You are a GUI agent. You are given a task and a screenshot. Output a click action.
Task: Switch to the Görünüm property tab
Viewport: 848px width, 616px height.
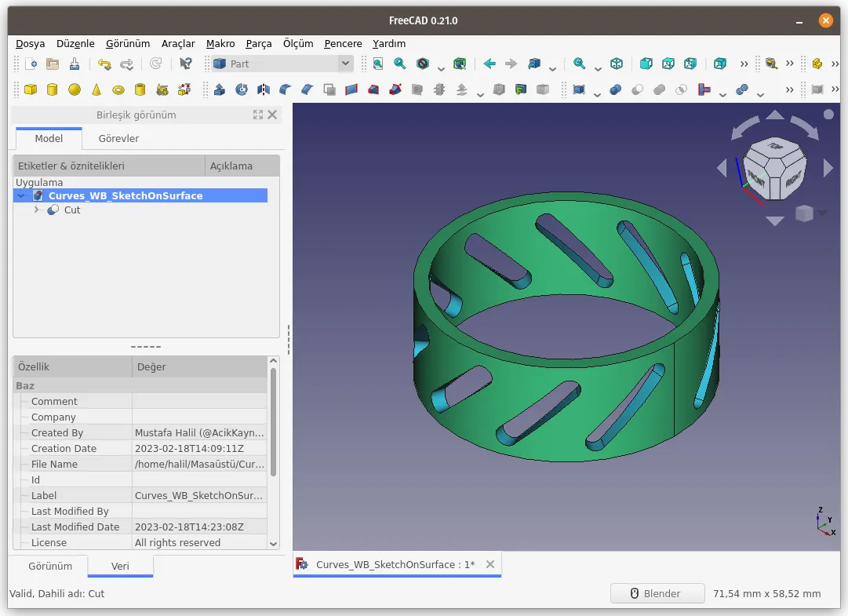tap(49, 566)
